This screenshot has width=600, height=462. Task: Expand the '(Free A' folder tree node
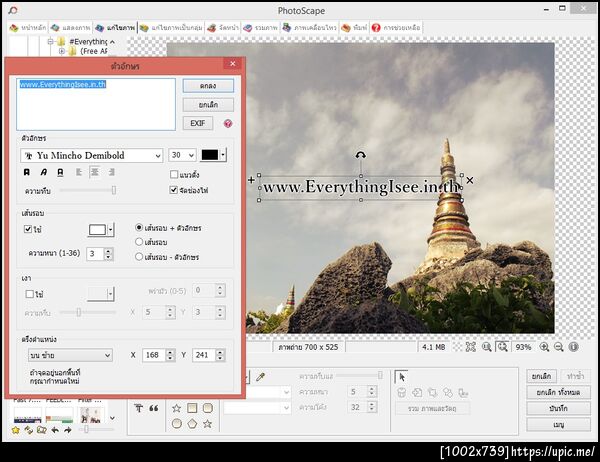(x=61, y=51)
